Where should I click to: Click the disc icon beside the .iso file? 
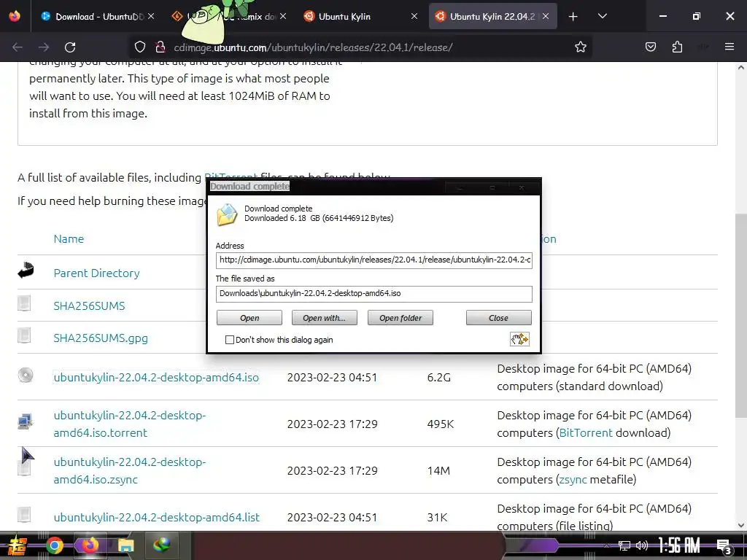(x=26, y=376)
